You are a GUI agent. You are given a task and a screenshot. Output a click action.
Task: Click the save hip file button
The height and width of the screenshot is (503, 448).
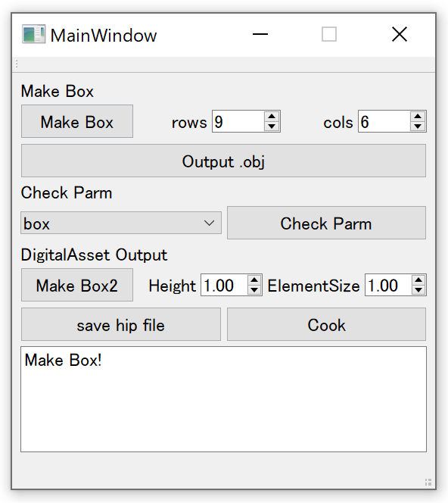121,324
